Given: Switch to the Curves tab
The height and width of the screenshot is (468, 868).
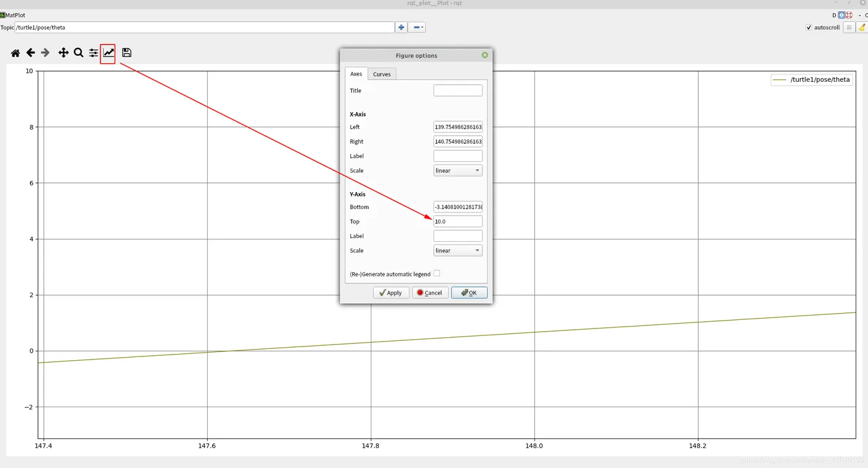Looking at the screenshot, I should (382, 74).
